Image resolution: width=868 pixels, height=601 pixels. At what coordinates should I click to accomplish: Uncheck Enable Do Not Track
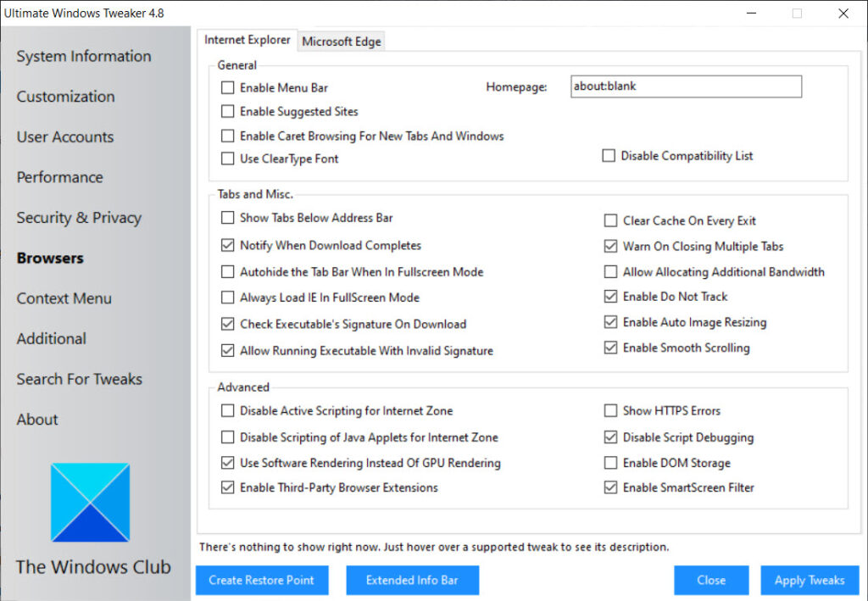point(610,297)
